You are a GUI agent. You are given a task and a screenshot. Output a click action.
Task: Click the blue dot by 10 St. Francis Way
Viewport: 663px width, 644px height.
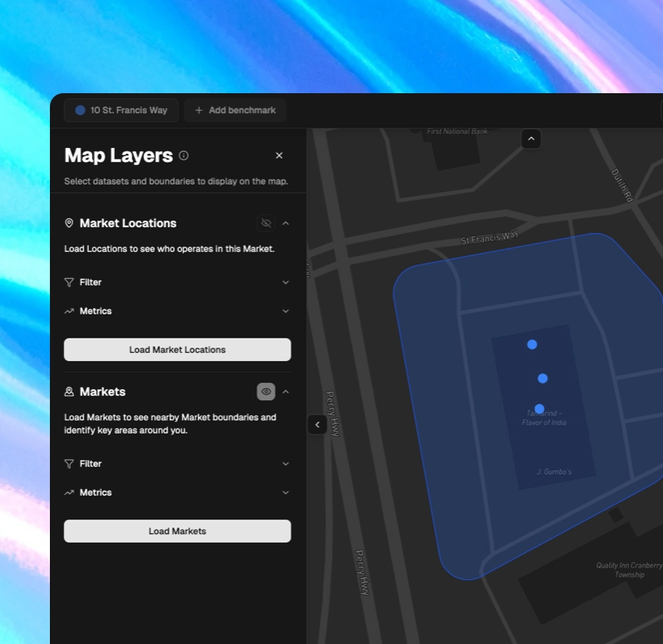[x=80, y=110]
